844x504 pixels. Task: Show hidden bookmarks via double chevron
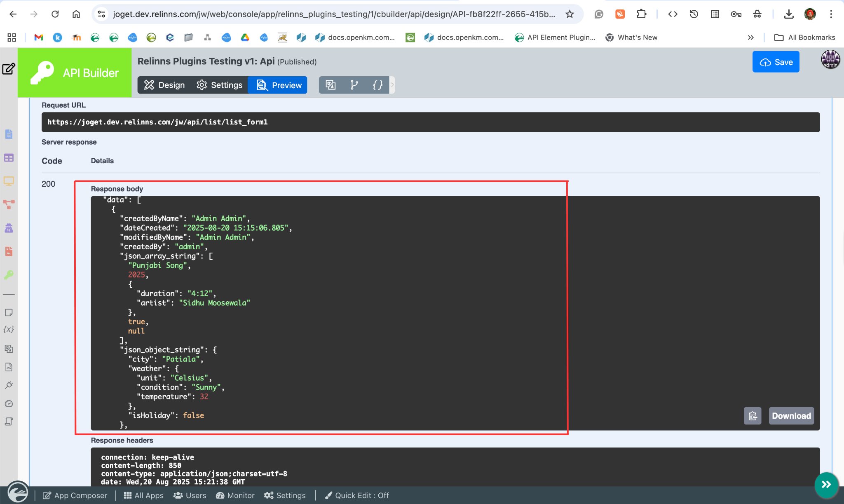[751, 38]
